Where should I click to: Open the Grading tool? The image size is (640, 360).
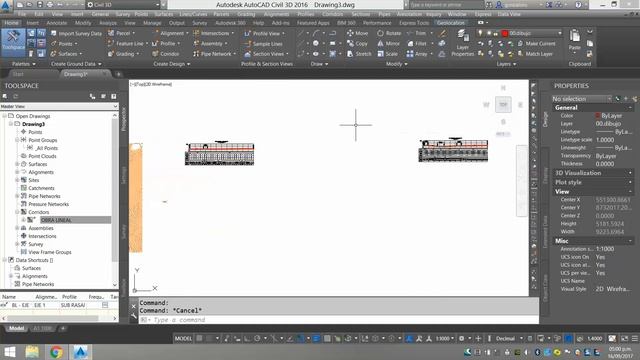coord(124,54)
